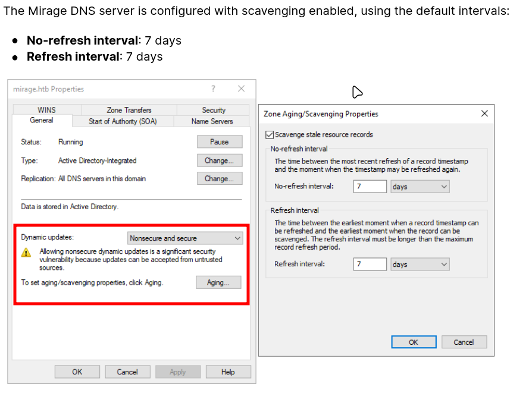Expand the Refresh interval units dropdown
Viewport: 532px width, 400px height.
tap(420, 264)
